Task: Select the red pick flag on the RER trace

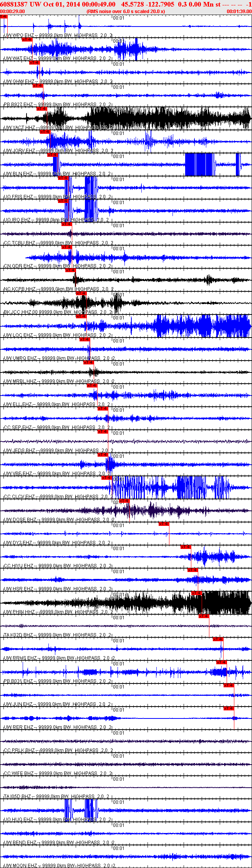Action: point(229,708)
